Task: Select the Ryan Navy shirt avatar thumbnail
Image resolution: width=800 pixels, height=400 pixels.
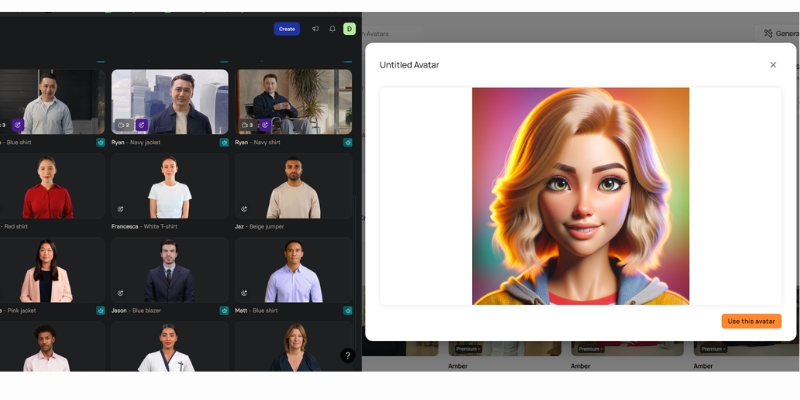Action: tap(294, 102)
